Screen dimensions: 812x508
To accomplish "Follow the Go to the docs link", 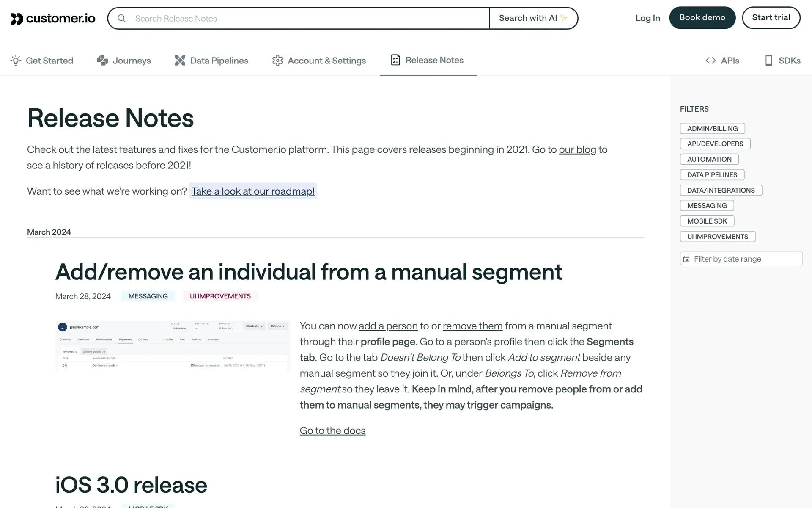I will click(332, 431).
